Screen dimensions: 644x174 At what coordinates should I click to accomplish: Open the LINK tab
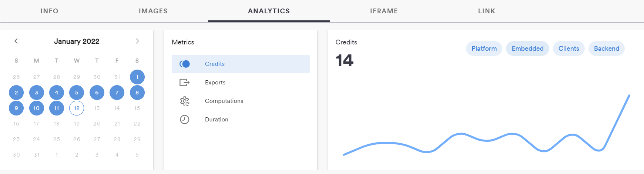(x=486, y=11)
